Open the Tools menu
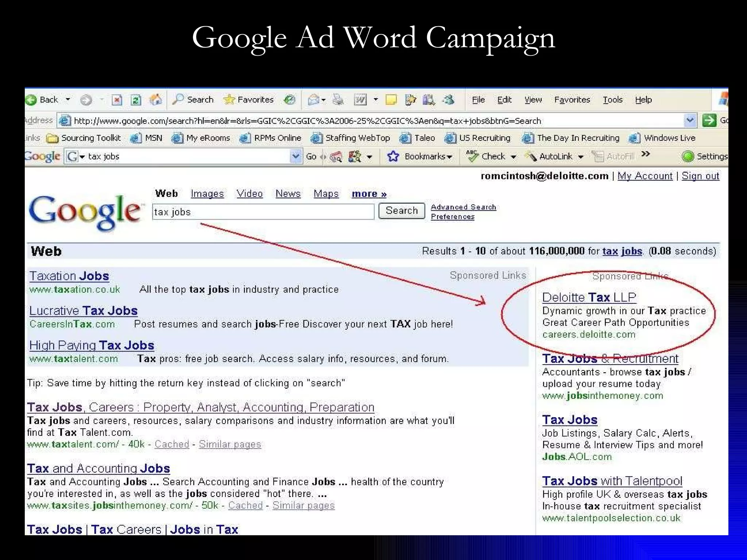Viewport: 747px width, 560px height. click(x=612, y=100)
